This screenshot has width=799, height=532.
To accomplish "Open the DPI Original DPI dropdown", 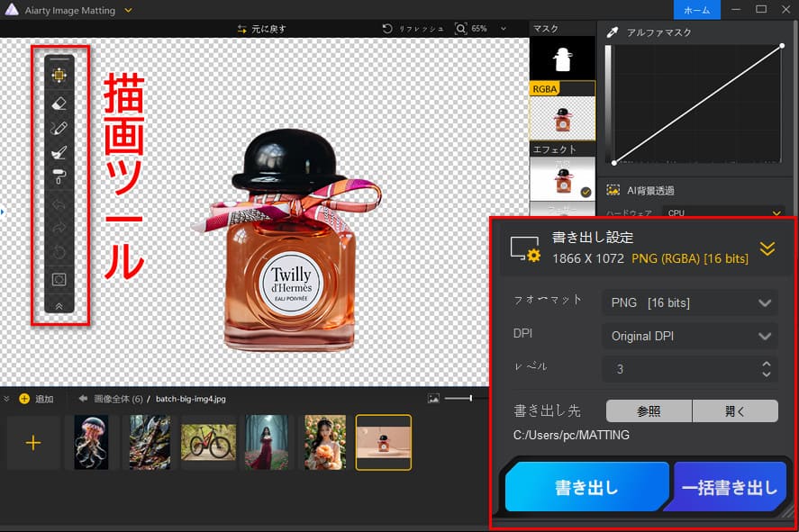I will pos(690,336).
